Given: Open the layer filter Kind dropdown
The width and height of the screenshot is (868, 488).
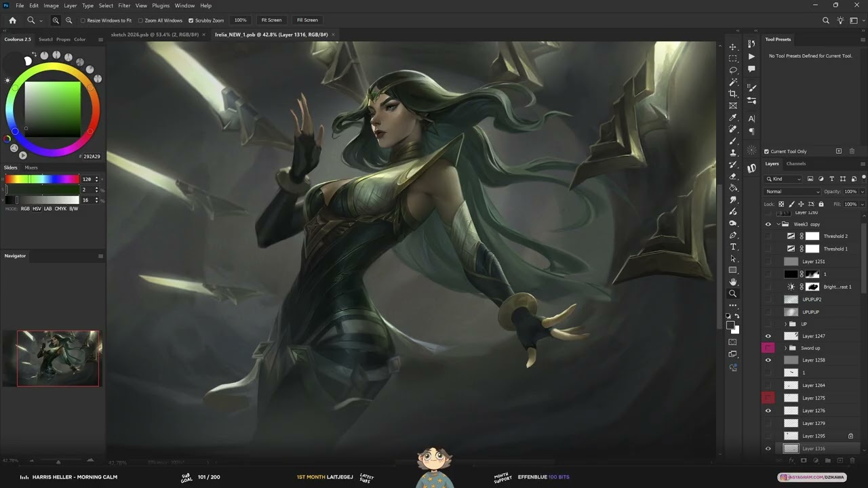Looking at the screenshot, I should click(x=783, y=179).
